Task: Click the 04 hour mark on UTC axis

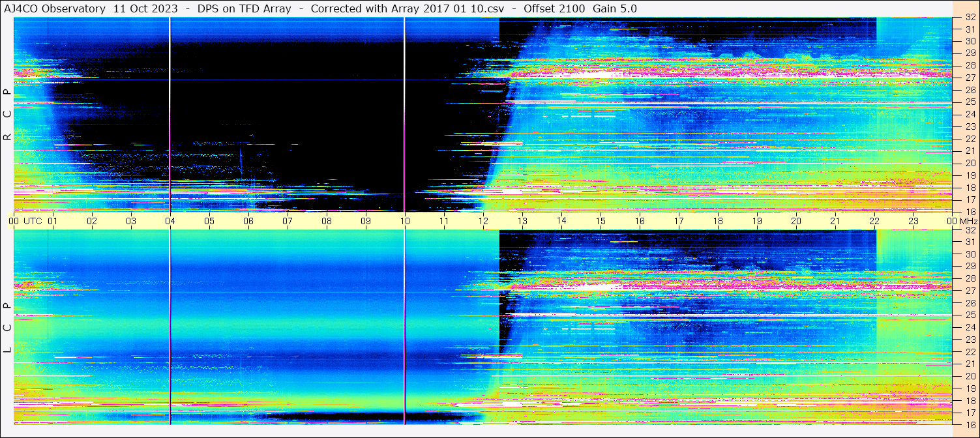Action: tap(170, 221)
